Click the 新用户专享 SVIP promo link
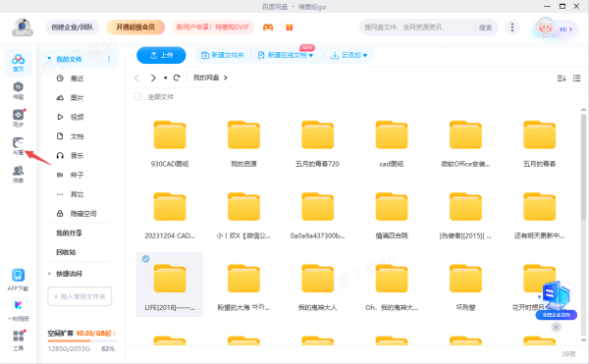 click(x=212, y=27)
